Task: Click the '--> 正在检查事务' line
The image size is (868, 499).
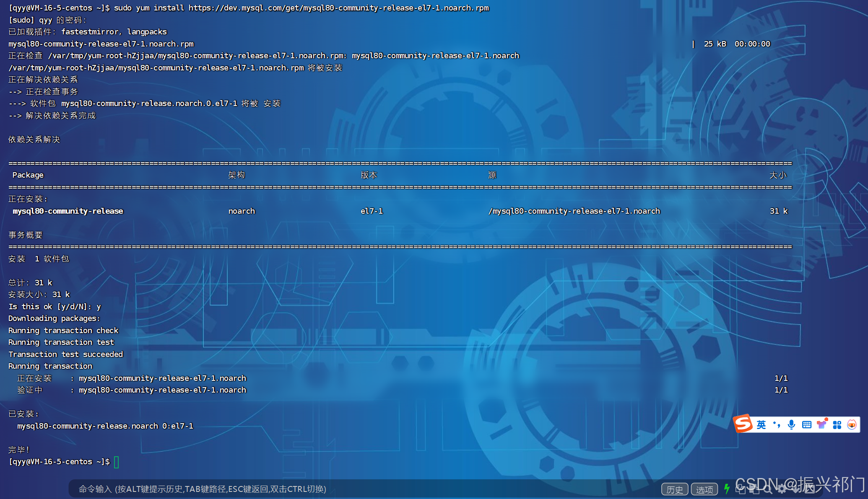Action: coord(43,92)
